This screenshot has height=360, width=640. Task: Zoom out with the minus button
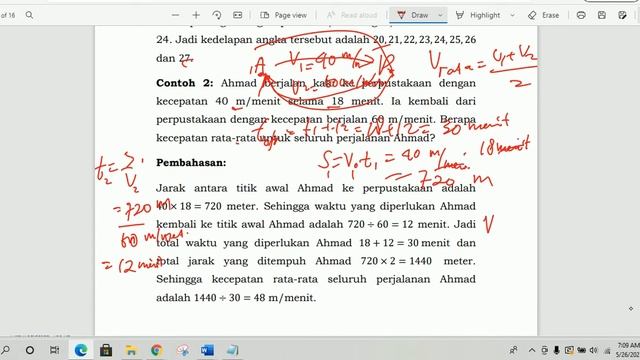coord(176,15)
